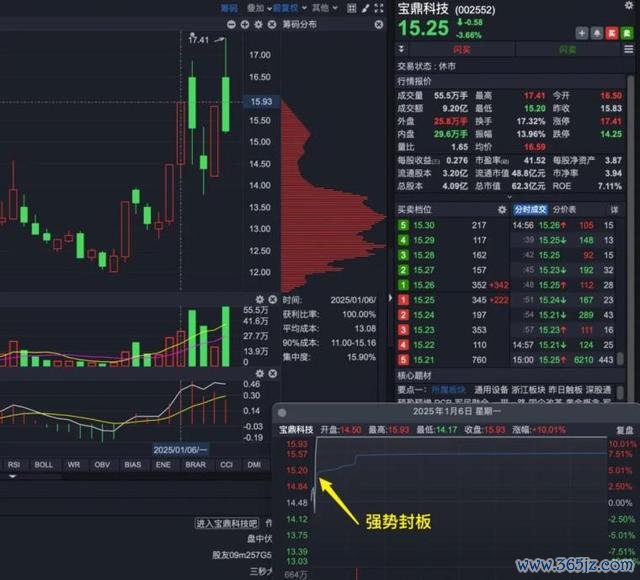Select the 分时成交 tab
The image size is (640, 580).
tap(530, 210)
